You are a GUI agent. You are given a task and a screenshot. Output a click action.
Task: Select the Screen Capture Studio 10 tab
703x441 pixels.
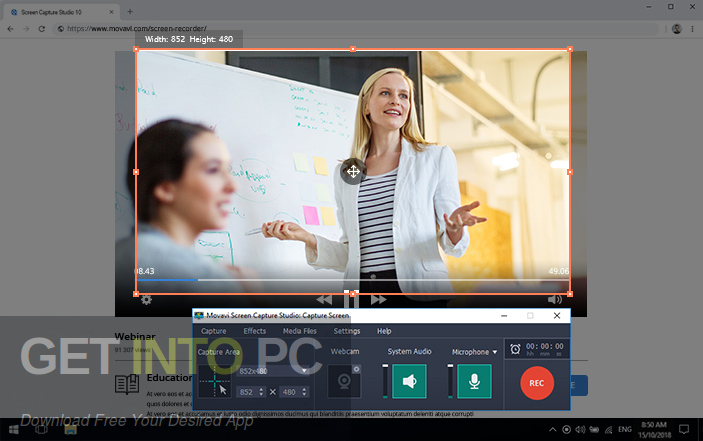coord(61,12)
